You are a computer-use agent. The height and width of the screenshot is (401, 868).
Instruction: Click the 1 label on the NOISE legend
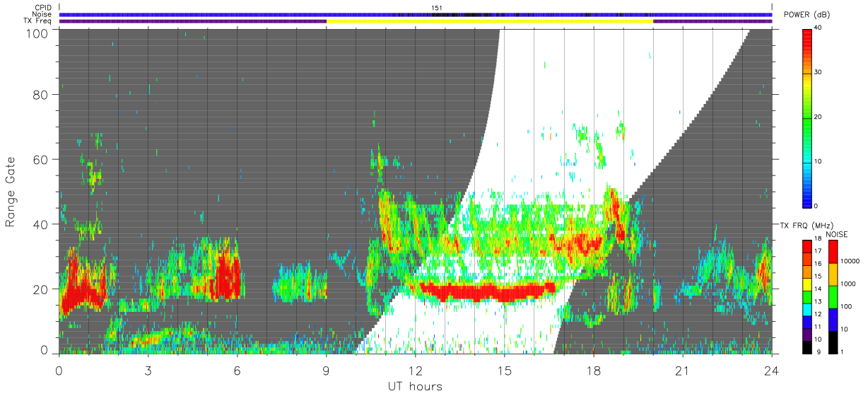pyautogui.click(x=843, y=351)
